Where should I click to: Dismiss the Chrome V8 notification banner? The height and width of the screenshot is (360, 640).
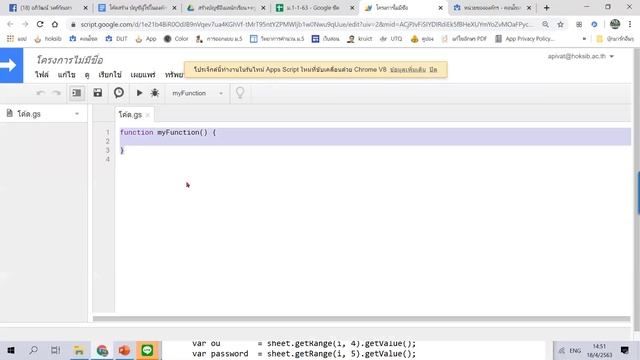(x=433, y=69)
